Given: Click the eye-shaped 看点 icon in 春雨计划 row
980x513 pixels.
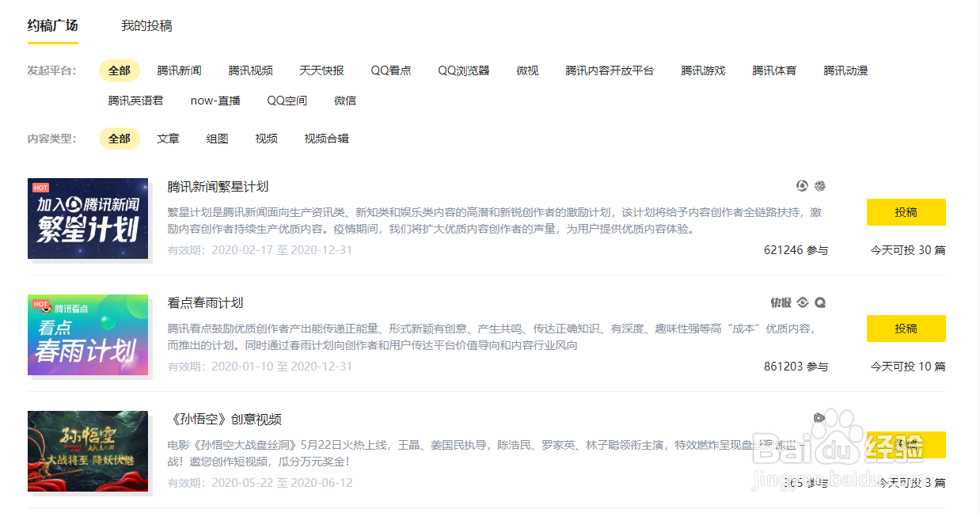Looking at the screenshot, I should tap(803, 302).
